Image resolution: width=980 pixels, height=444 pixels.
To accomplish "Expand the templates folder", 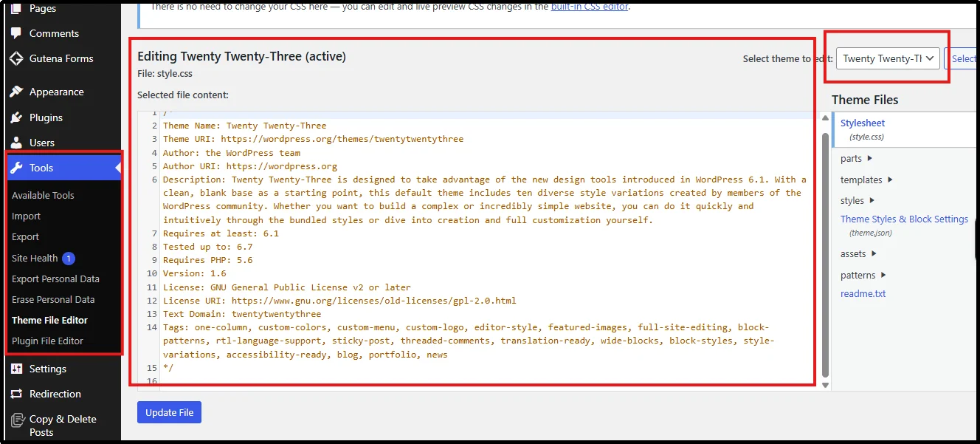I will (x=866, y=180).
